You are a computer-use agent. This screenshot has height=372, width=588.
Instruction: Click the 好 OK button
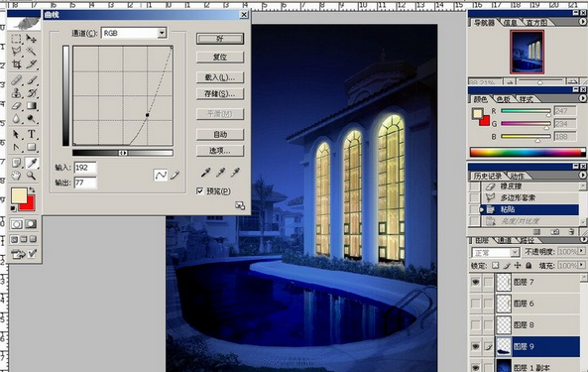[220, 39]
